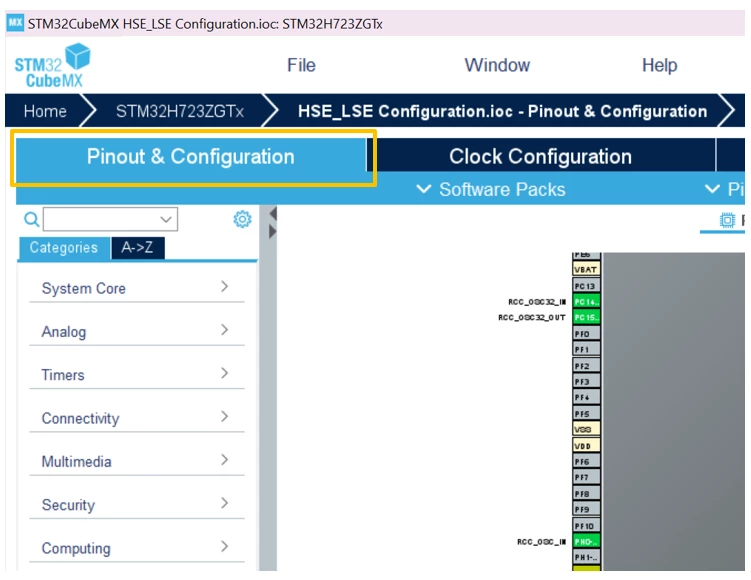The height and width of the screenshot is (580, 751).
Task: Click RCC_OSC_IN pin label
Action: [x=541, y=542]
